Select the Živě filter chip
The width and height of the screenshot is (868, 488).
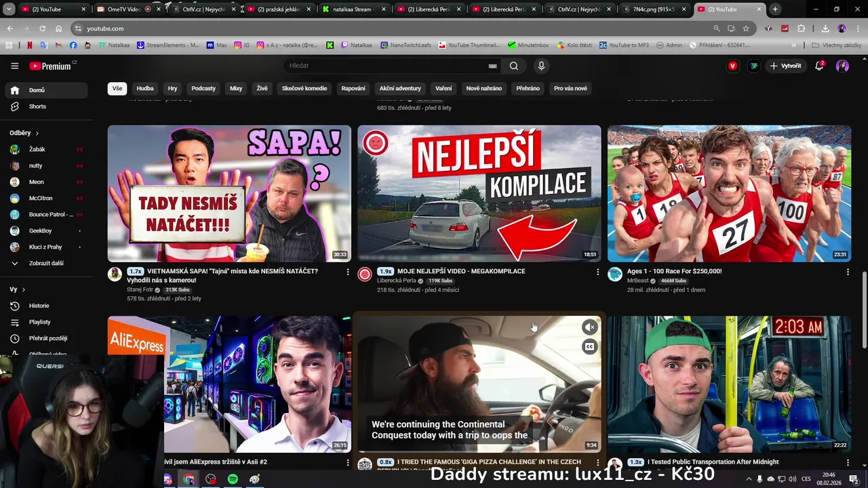[x=262, y=88]
